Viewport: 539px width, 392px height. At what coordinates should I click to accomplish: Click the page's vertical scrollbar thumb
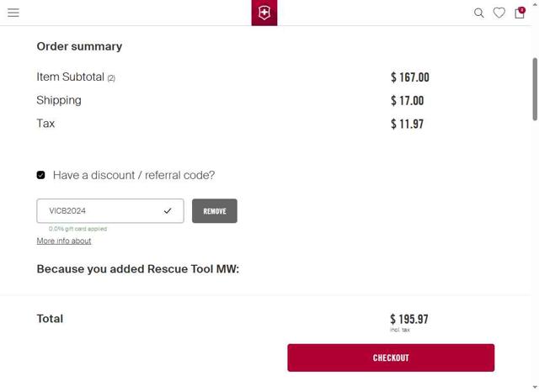(x=535, y=88)
